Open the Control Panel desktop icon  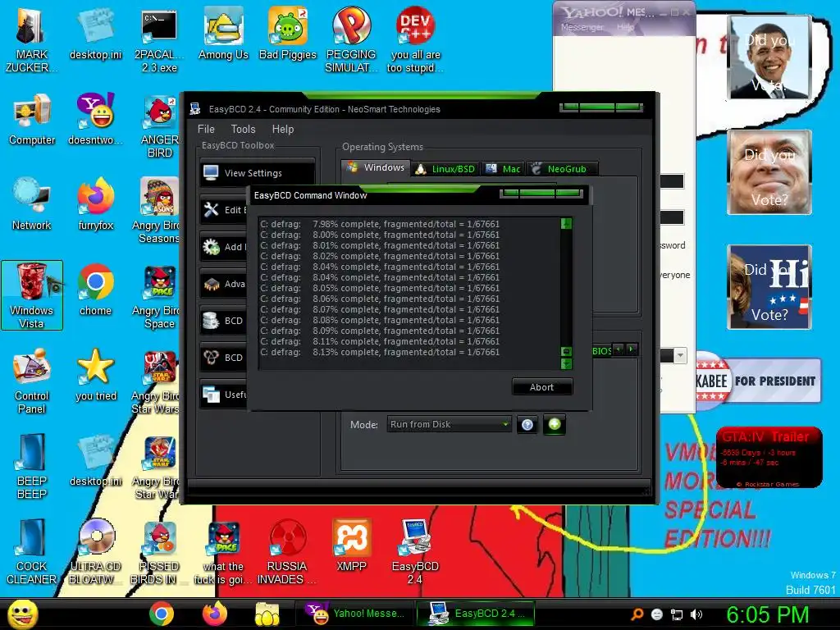[x=32, y=381]
